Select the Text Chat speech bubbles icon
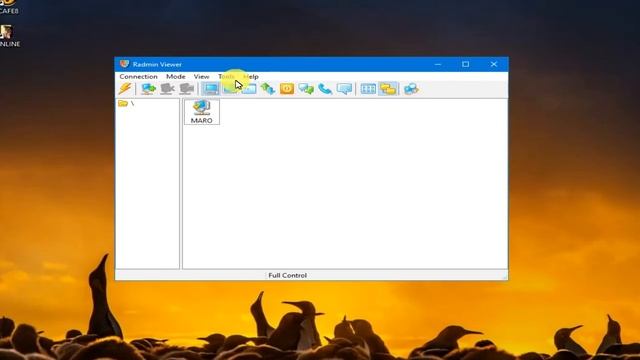The height and width of the screenshot is (360, 640). (x=306, y=89)
